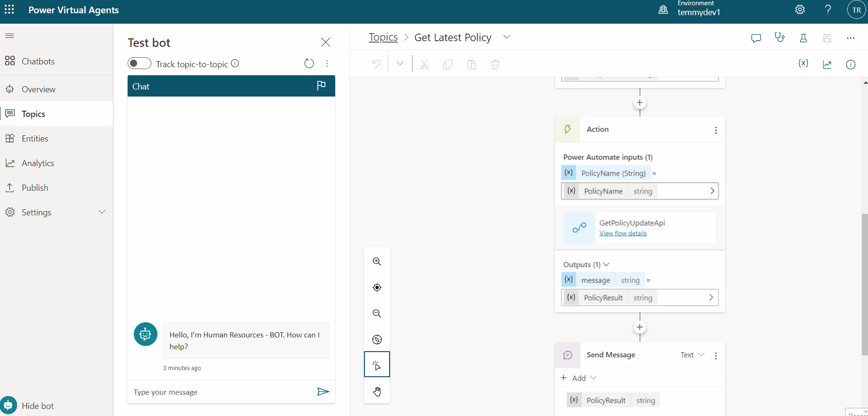This screenshot has height=416, width=868.
Task: Open the app launcher waffle icon
Action: [x=9, y=10]
